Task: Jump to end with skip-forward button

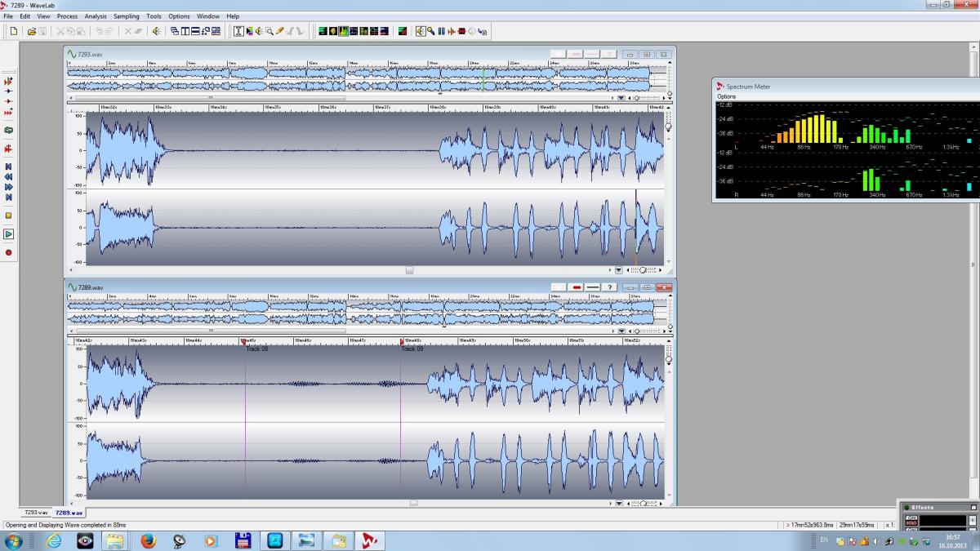Action: [x=9, y=197]
